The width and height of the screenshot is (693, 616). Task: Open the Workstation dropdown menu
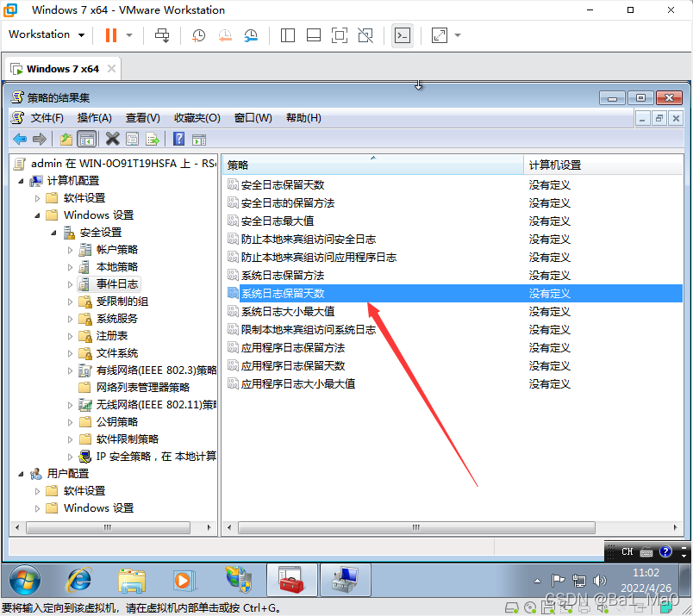[x=47, y=34]
